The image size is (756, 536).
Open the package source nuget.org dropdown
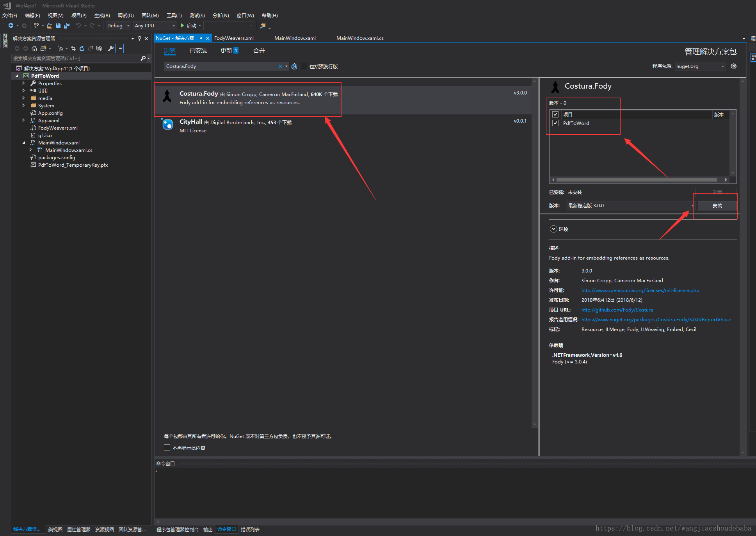coord(700,66)
